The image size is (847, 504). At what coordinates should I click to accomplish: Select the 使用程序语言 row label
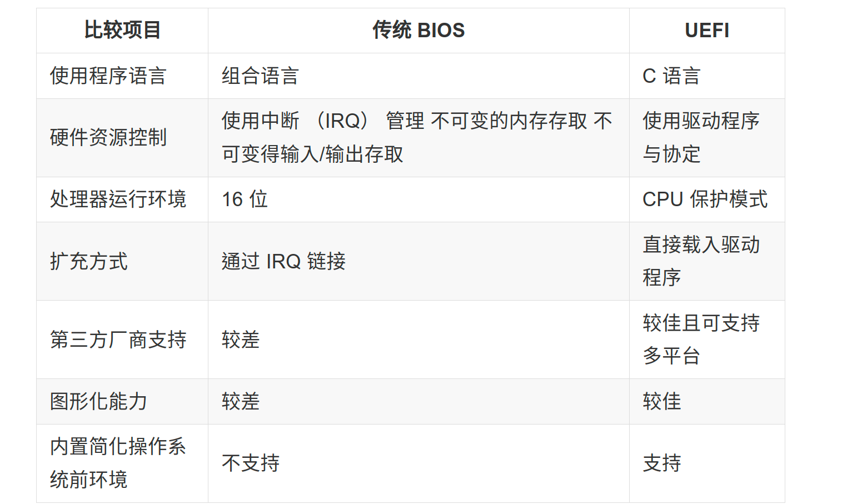pyautogui.click(x=108, y=76)
